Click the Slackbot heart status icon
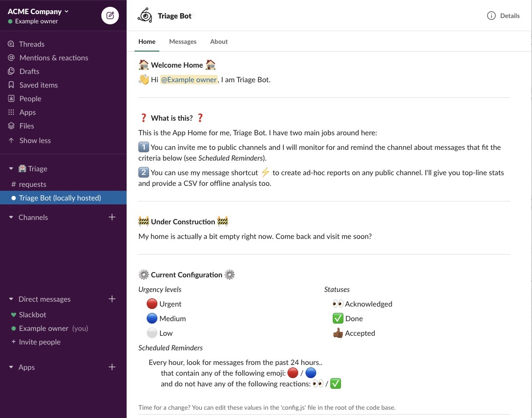The image size is (532, 418). [x=14, y=315]
